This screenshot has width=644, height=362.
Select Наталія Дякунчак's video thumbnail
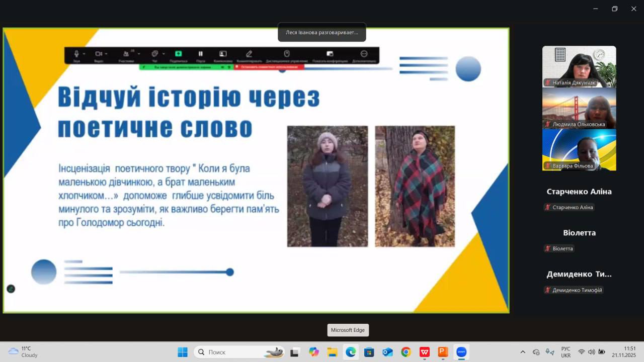pos(579,66)
